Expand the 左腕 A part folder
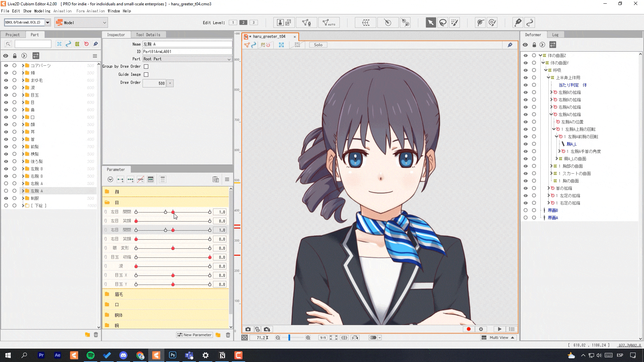Screen dimensions: 644x362 click(23, 191)
